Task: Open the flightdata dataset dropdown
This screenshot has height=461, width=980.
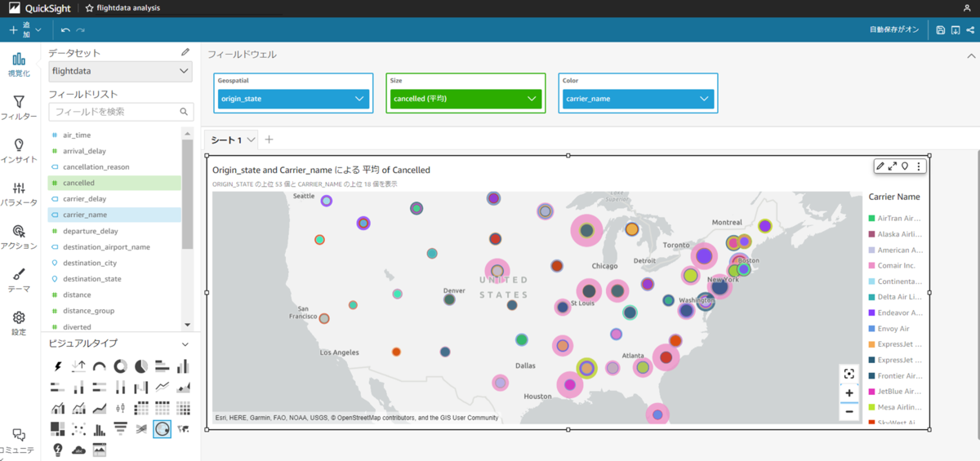Action: pyautogui.click(x=121, y=71)
